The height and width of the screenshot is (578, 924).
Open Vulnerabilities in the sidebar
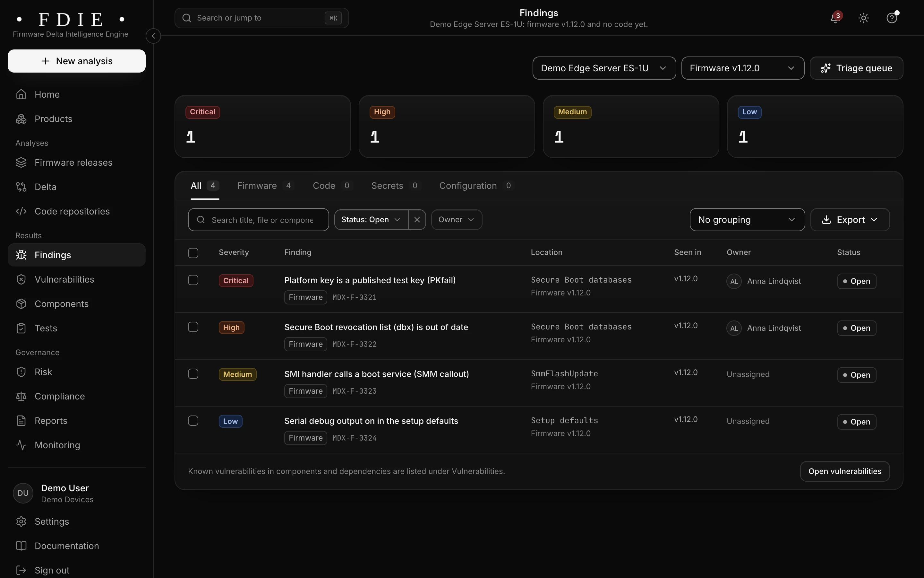(76, 279)
